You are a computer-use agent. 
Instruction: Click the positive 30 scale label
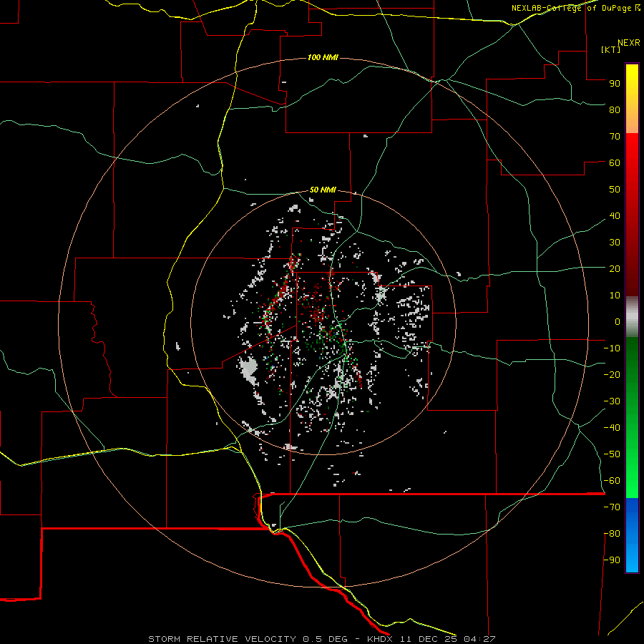(615, 243)
